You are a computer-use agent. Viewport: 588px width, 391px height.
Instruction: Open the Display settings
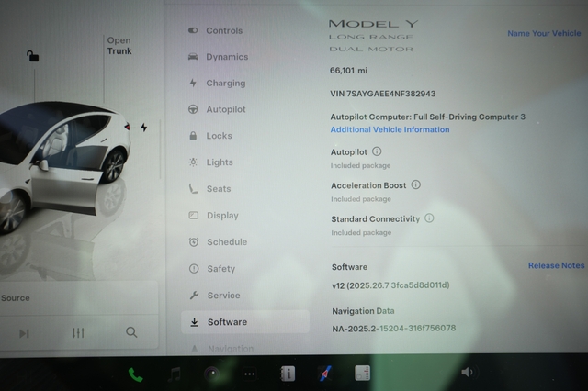tap(213, 216)
